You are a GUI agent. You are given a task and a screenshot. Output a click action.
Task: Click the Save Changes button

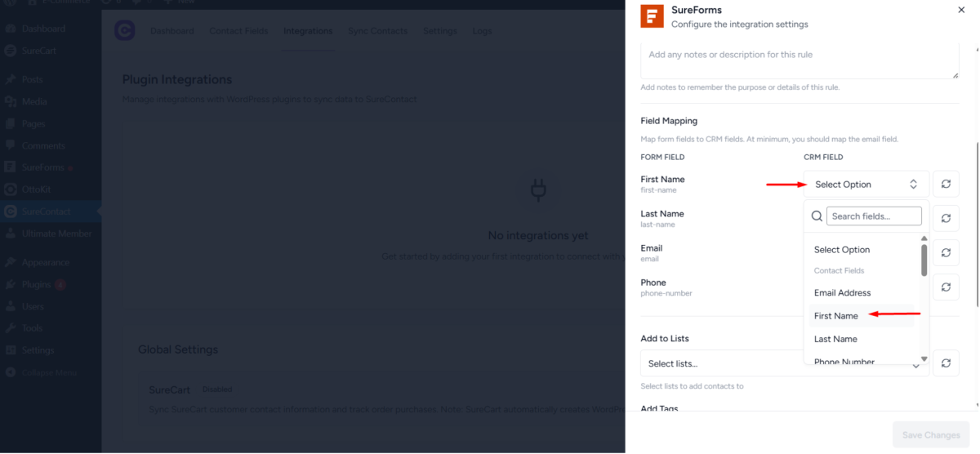pyautogui.click(x=931, y=434)
